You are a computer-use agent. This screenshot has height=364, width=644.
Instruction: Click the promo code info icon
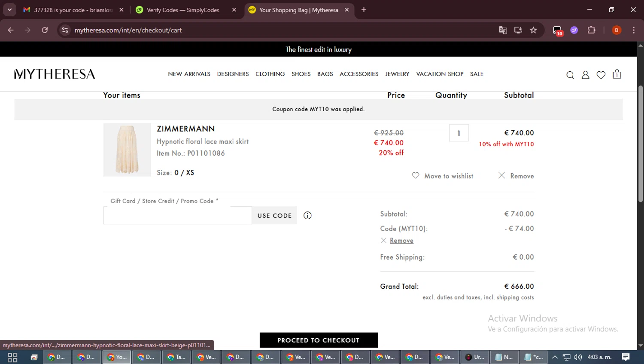coord(307,215)
